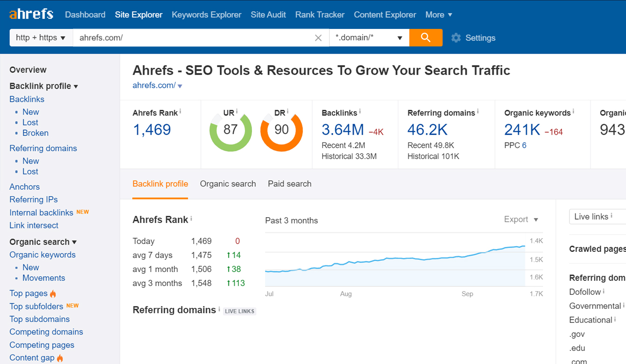626x364 pixels.
Task: Open Anchors in the sidebar
Action: [x=25, y=186]
